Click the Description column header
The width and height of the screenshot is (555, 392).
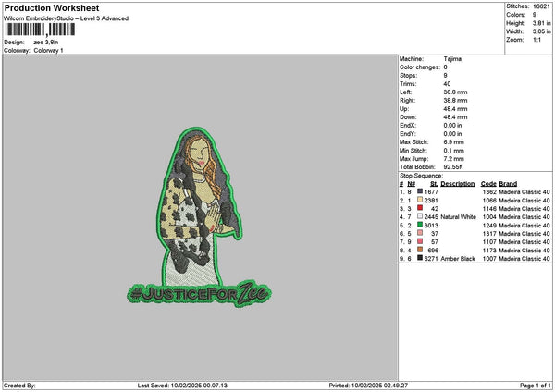tap(457, 183)
